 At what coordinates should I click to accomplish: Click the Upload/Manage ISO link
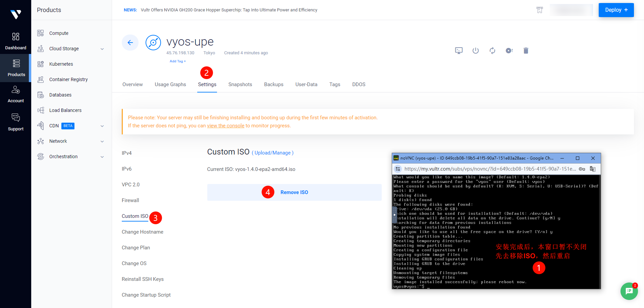[x=272, y=153]
